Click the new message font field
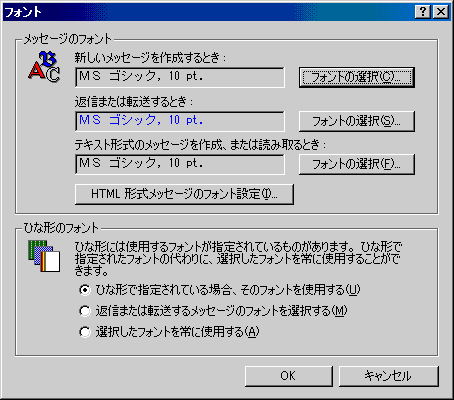Viewport: 454px width, 400px height. point(180,77)
